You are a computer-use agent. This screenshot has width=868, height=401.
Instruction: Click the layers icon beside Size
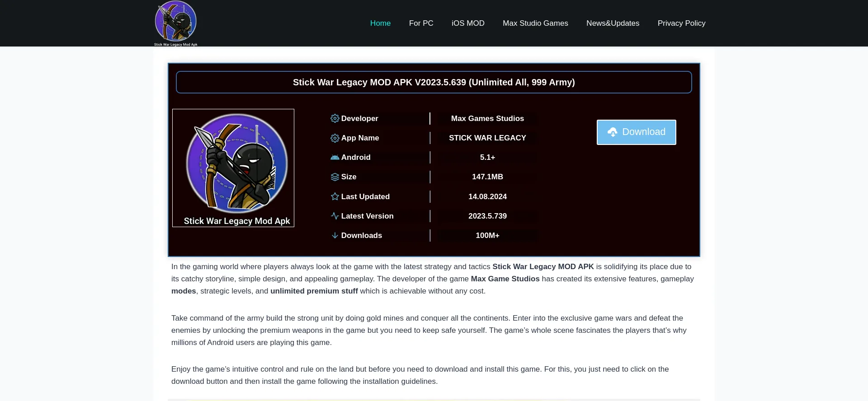click(x=335, y=177)
